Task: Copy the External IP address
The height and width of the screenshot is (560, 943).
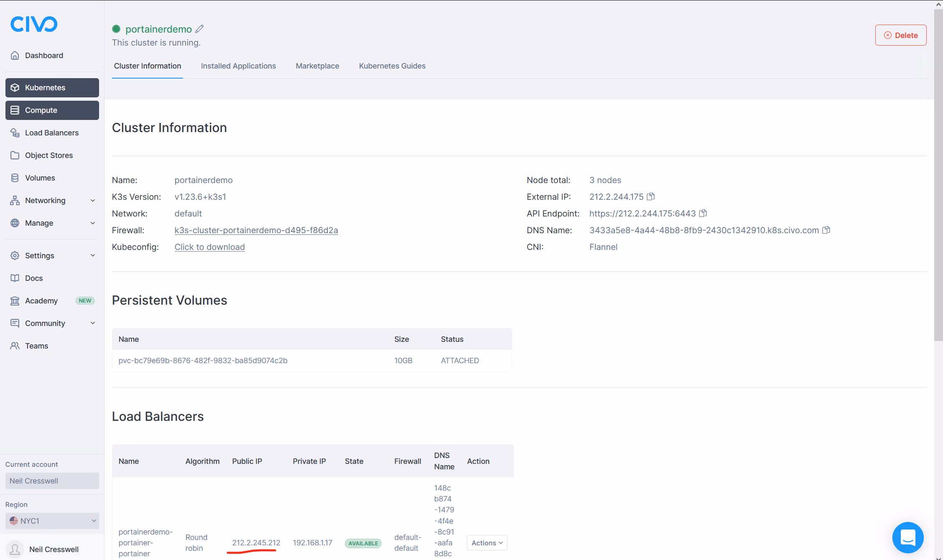Action: [651, 196]
